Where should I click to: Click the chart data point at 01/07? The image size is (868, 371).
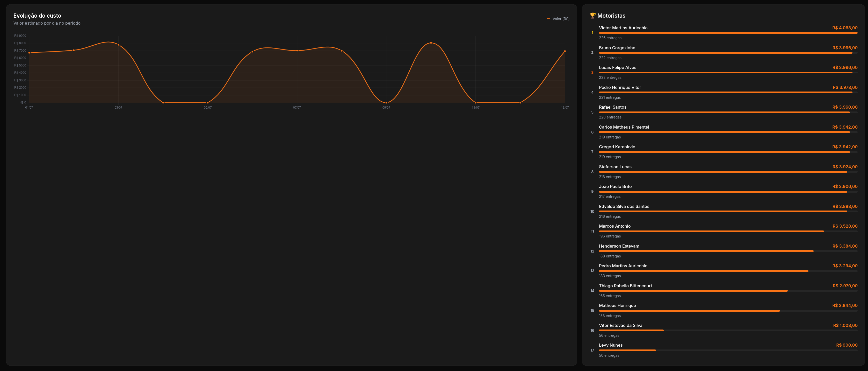point(29,53)
